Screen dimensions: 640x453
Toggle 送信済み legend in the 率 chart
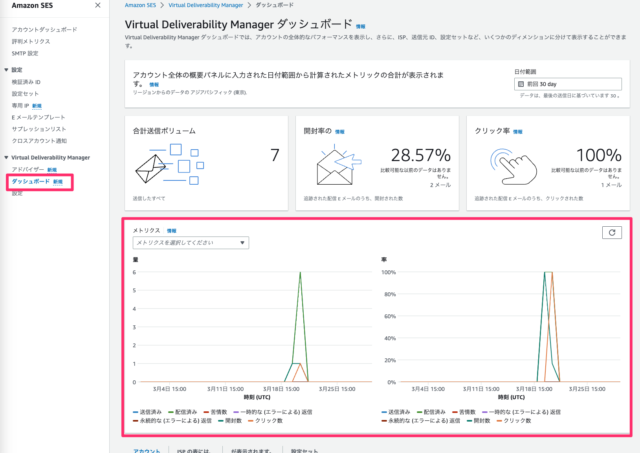click(x=396, y=412)
